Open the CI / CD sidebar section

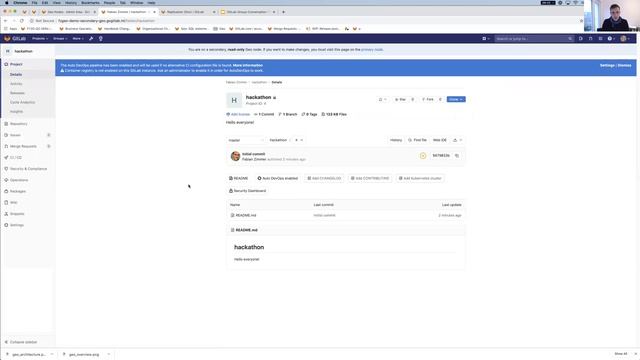pyautogui.click(x=16, y=158)
